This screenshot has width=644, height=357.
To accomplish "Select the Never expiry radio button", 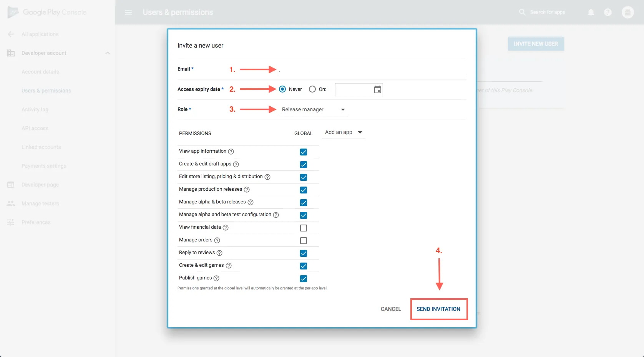I will tap(282, 89).
